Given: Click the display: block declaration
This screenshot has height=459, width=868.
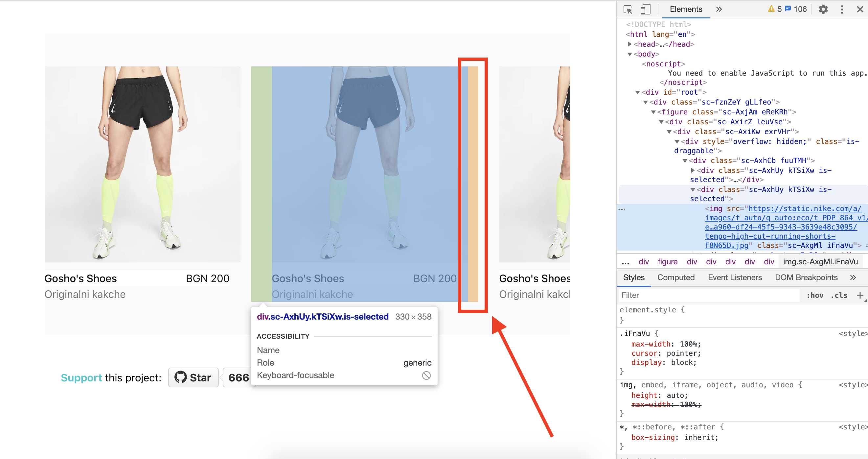Looking at the screenshot, I should coord(663,362).
